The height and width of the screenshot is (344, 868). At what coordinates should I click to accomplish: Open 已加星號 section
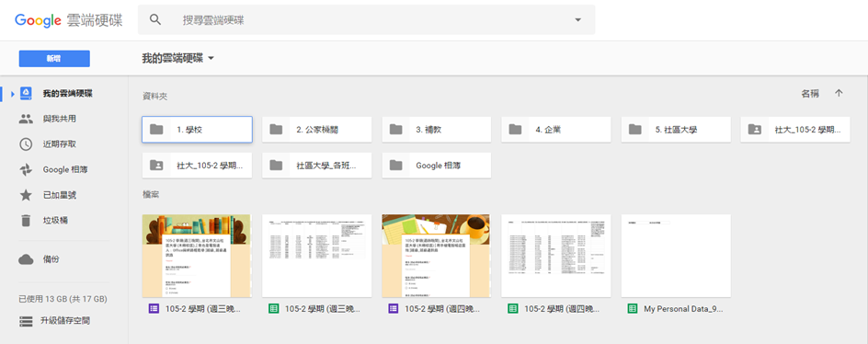point(59,195)
